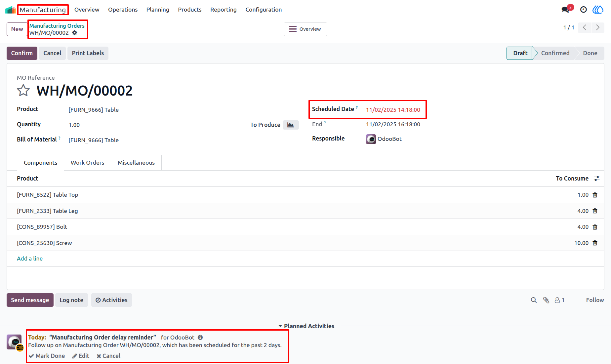
Task: Click the [FURN_8522] Table Top row
Action: (x=305, y=195)
